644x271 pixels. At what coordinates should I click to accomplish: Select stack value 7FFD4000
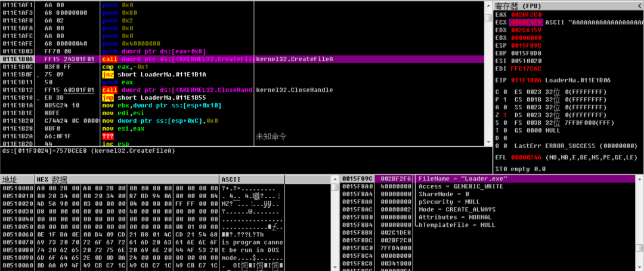point(396,248)
